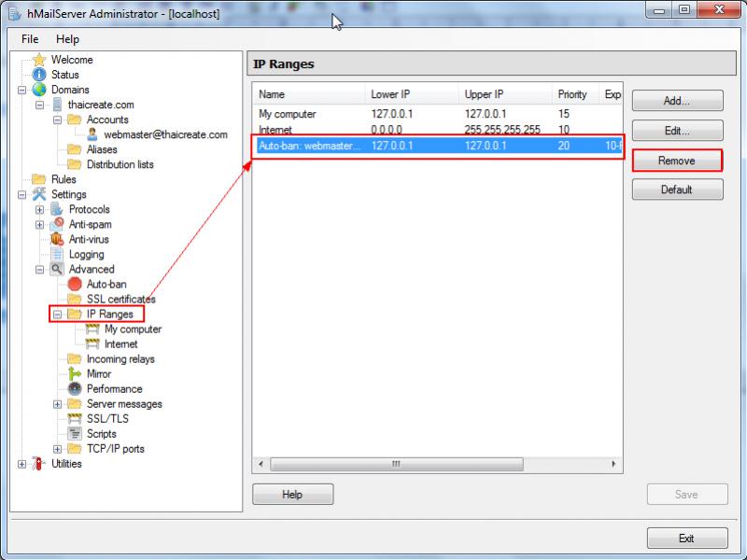Image resolution: width=747 pixels, height=560 pixels.
Task: Sort list by Upper IP column header
Action: tap(505, 94)
